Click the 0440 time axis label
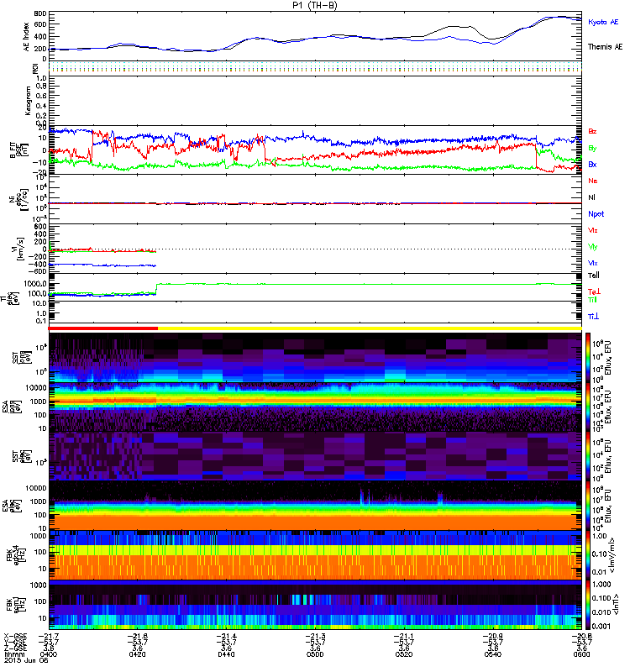 tap(226, 654)
